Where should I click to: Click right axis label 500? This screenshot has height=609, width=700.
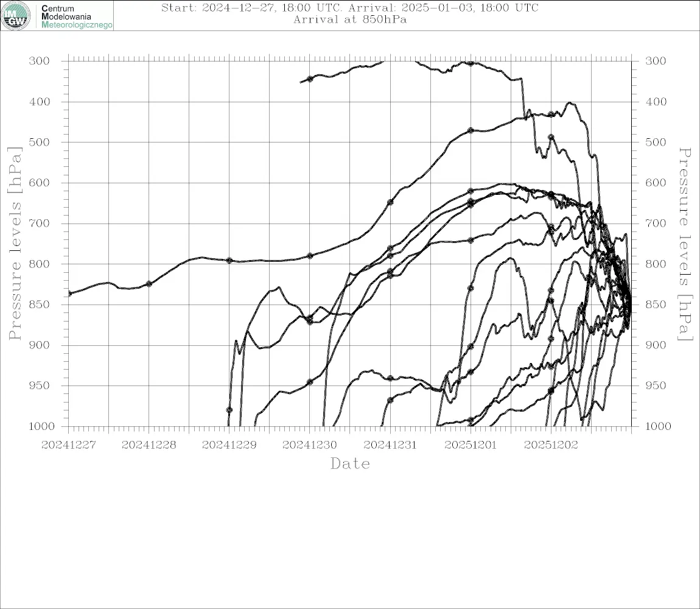click(656, 142)
